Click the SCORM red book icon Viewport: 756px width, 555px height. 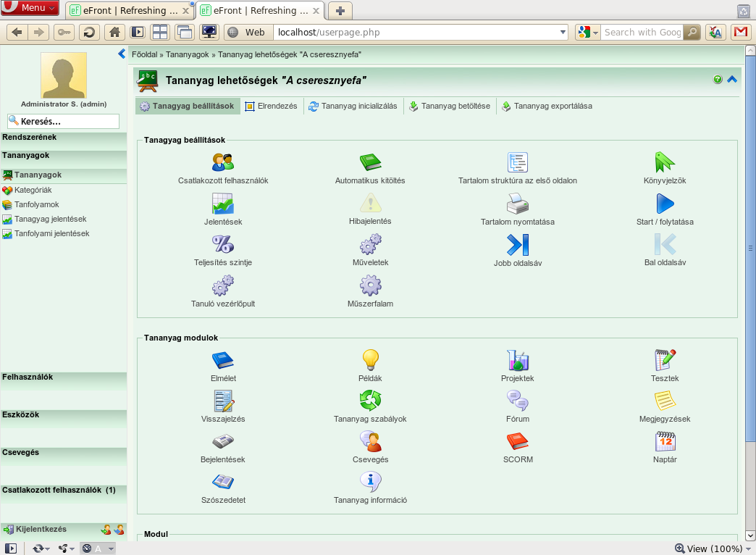point(517,441)
